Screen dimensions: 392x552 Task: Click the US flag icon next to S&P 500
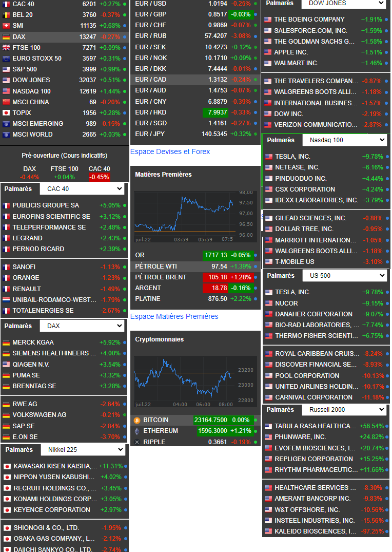pyautogui.click(x=6, y=69)
